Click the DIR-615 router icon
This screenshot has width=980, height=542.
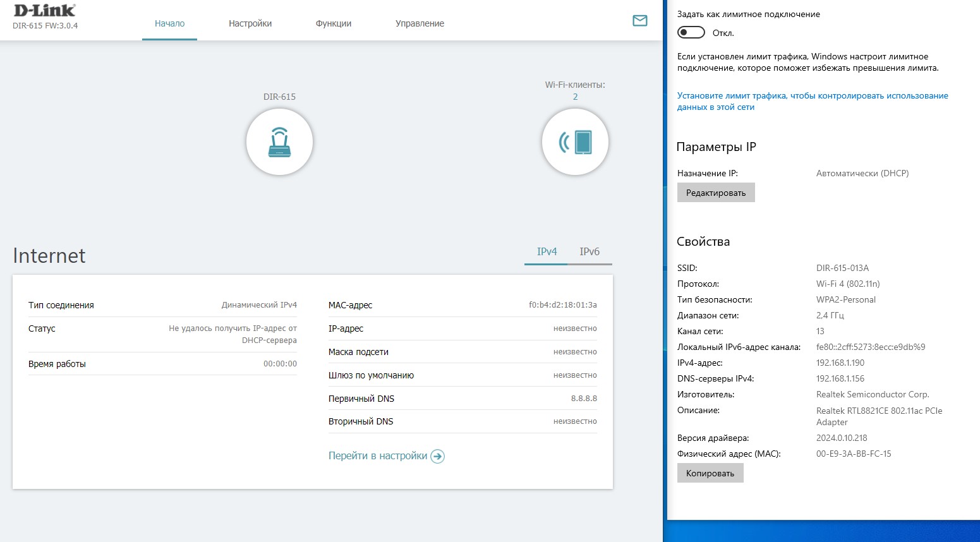pyautogui.click(x=279, y=142)
